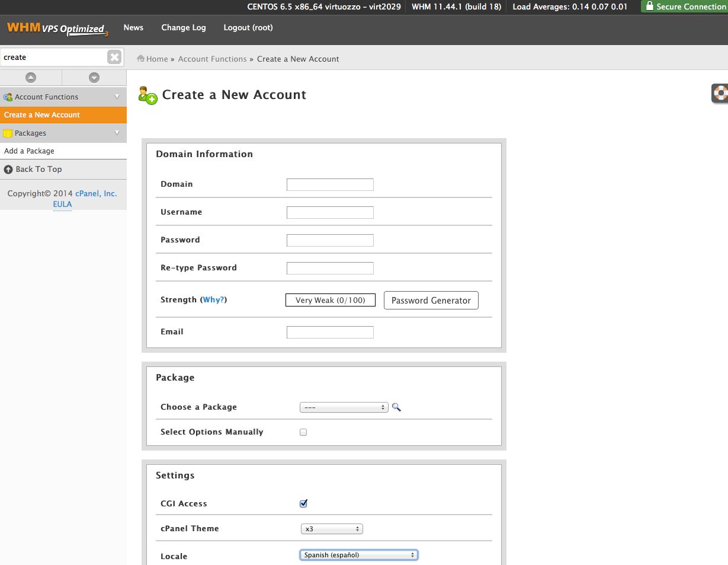Click the WHM VPS Optimized logo
The width and height of the screenshot is (728, 565).
click(x=57, y=28)
